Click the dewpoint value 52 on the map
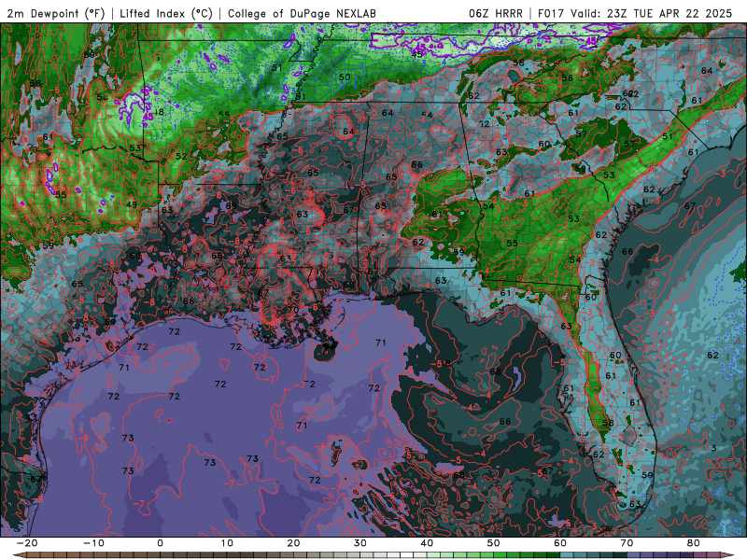The width and height of the screenshot is (747, 560). (x=181, y=156)
